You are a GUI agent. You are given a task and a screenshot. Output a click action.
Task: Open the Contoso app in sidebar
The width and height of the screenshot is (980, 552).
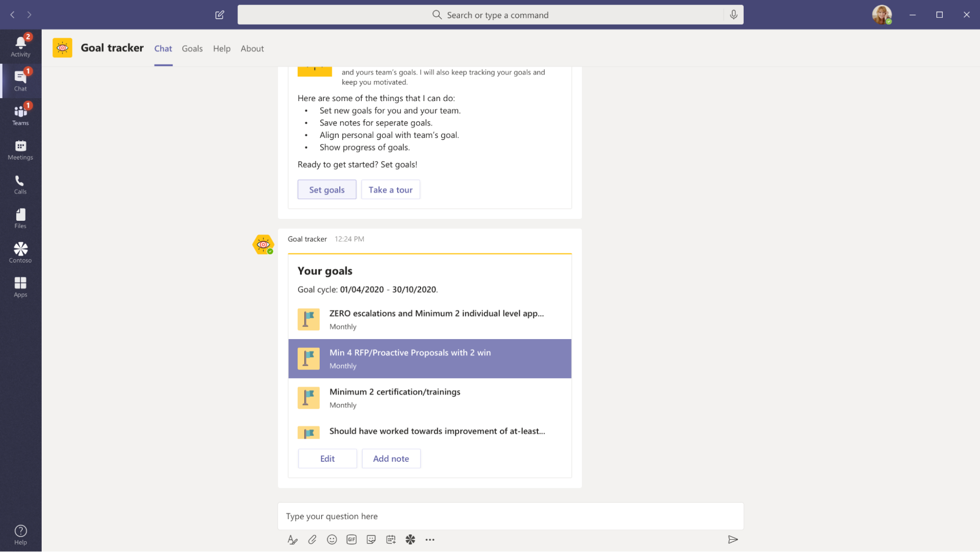pyautogui.click(x=20, y=252)
